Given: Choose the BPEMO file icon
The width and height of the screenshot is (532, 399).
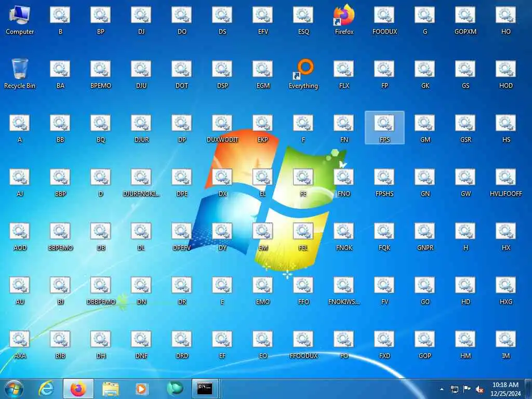Looking at the screenshot, I should [x=101, y=74].
